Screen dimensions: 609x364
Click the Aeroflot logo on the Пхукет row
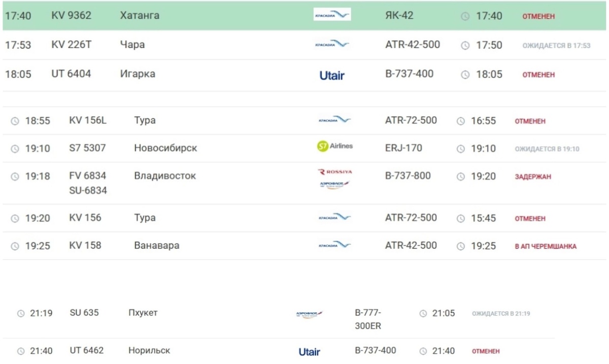click(310, 315)
